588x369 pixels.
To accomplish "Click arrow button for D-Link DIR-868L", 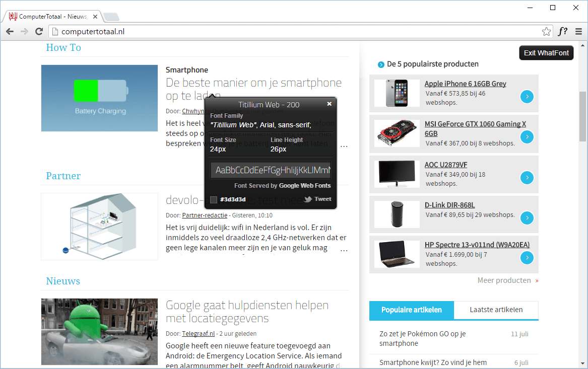I will (527, 217).
